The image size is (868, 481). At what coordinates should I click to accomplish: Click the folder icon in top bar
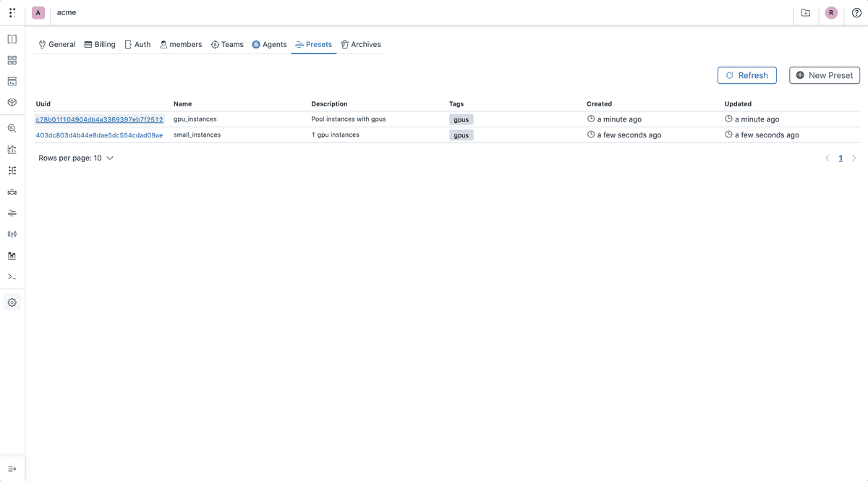pos(806,12)
